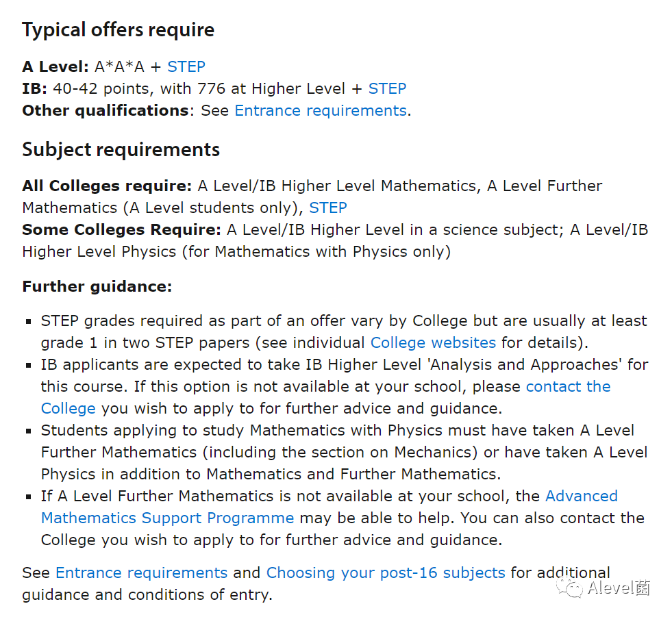Open Choosing your post-16 subjects link
Viewport: 672px width, 617px height.
[386, 573]
